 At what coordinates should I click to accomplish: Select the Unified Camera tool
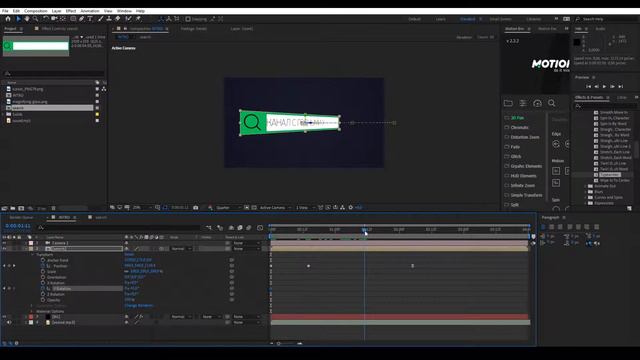[x=54, y=19]
